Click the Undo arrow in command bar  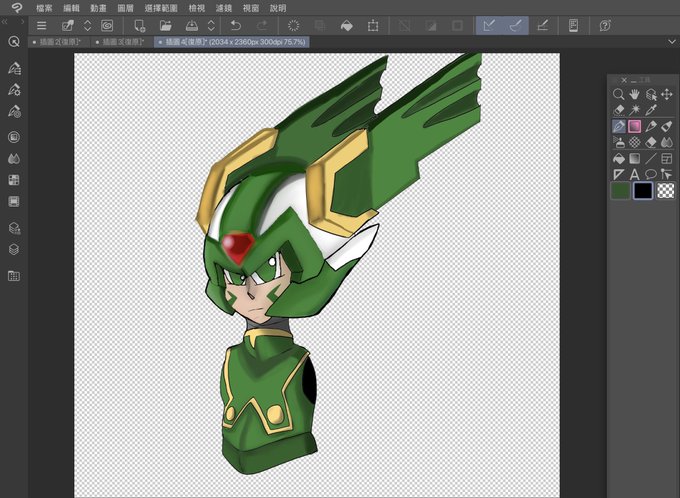235,25
